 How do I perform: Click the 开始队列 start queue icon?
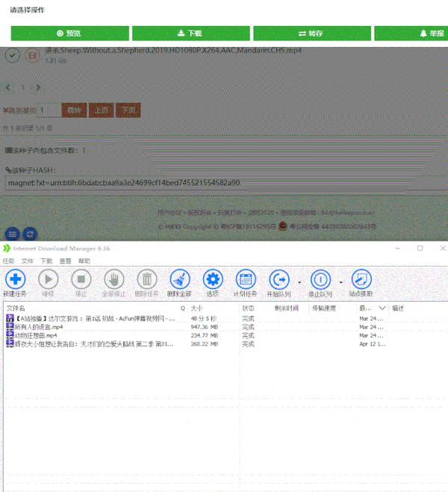coord(279,279)
